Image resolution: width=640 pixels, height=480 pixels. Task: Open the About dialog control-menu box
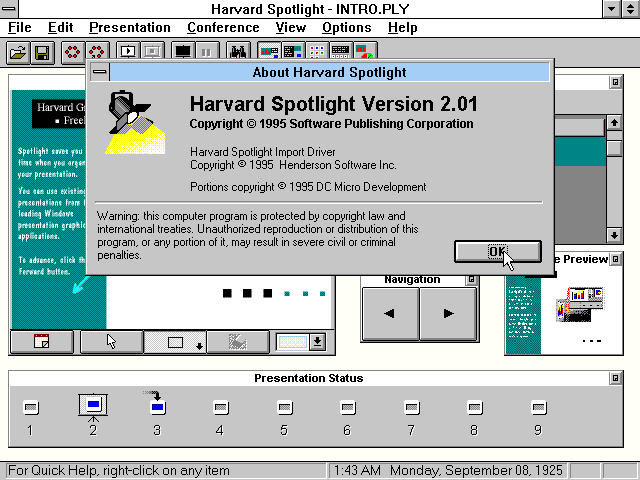(100, 72)
